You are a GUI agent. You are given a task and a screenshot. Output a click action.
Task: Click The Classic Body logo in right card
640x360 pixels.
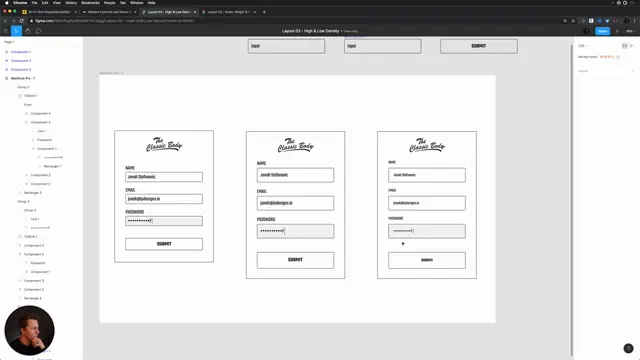427,145
